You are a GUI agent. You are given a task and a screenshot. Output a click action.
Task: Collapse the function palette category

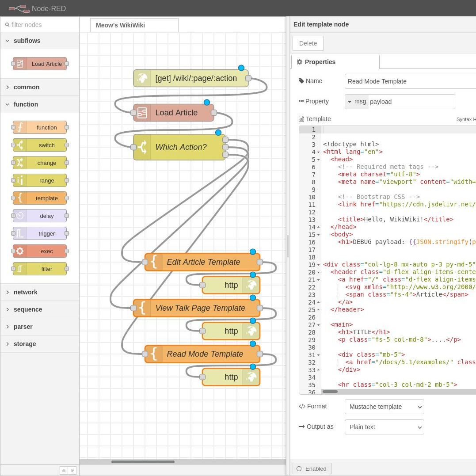pyautogui.click(x=40, y=104)
